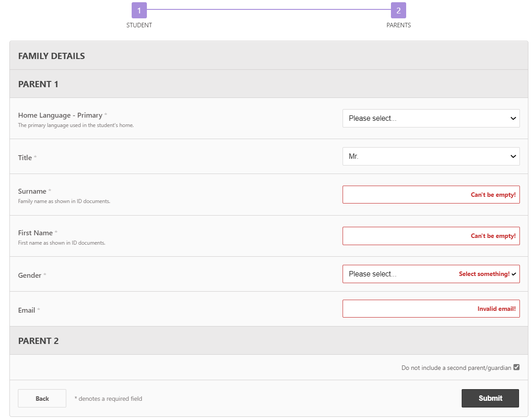Image resolution: width=532 pixels, height=420 pixels.
Task: Click the 'Home Language - Primary' label
Action: point(60,115)
